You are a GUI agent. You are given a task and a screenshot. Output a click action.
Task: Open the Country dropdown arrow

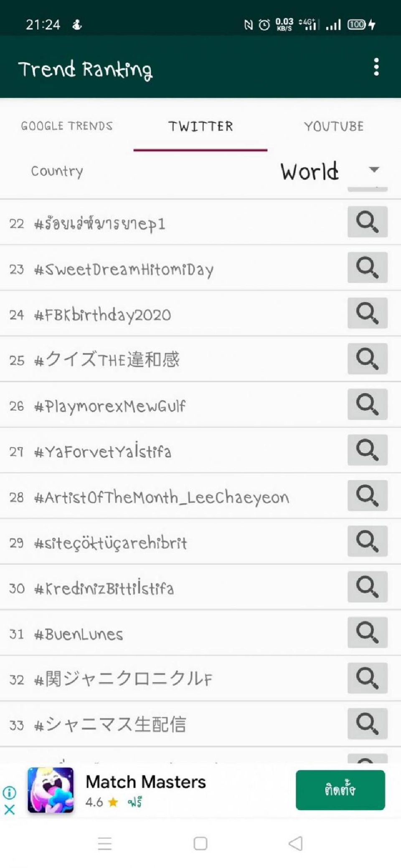click(x=374, y=170)
